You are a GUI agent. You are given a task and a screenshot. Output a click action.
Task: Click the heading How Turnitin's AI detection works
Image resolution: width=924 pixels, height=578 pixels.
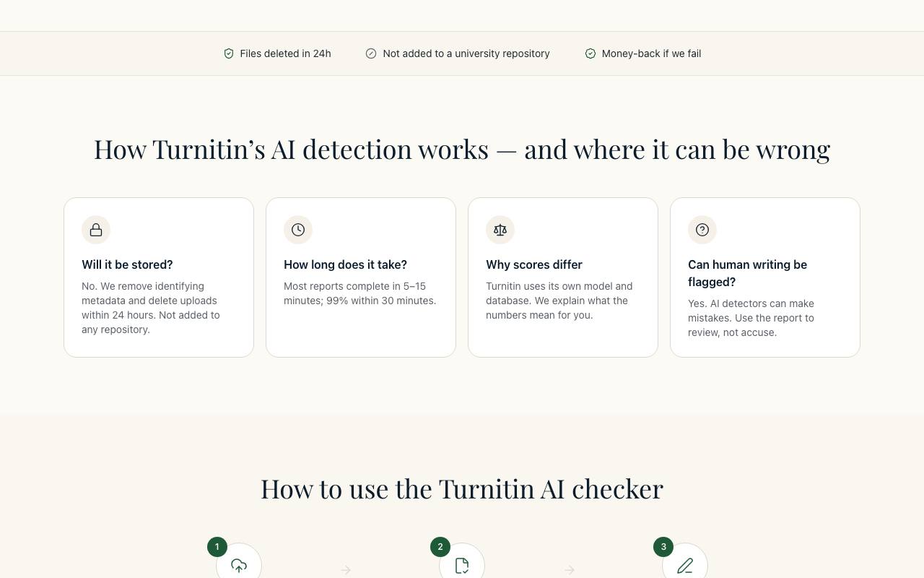coord(462,150)
